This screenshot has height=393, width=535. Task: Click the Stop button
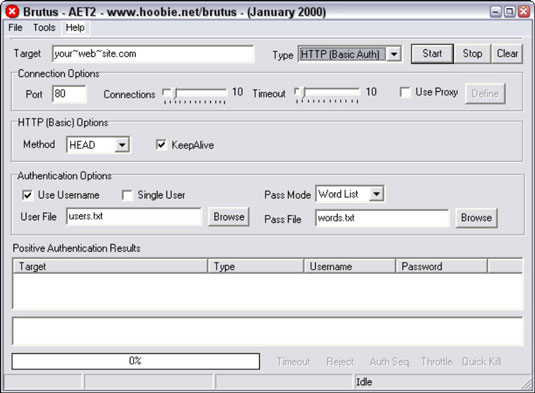472,54
